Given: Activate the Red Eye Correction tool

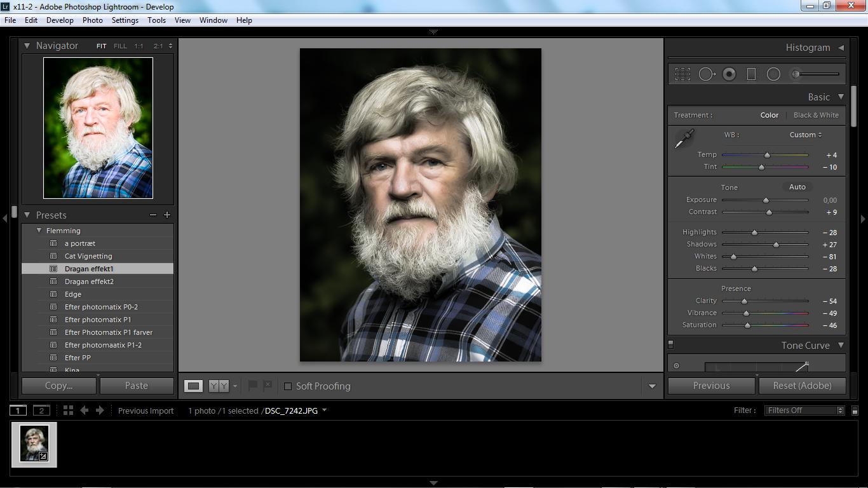Looking at the screenshot, I should (x=729, y=74).
